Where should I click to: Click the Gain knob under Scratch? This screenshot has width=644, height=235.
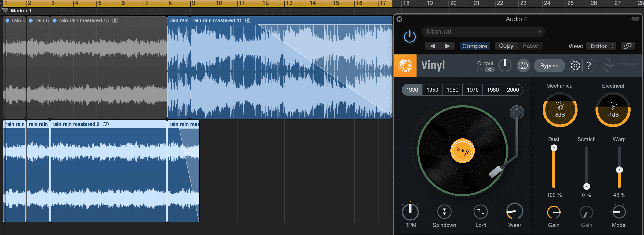[587, 212]
